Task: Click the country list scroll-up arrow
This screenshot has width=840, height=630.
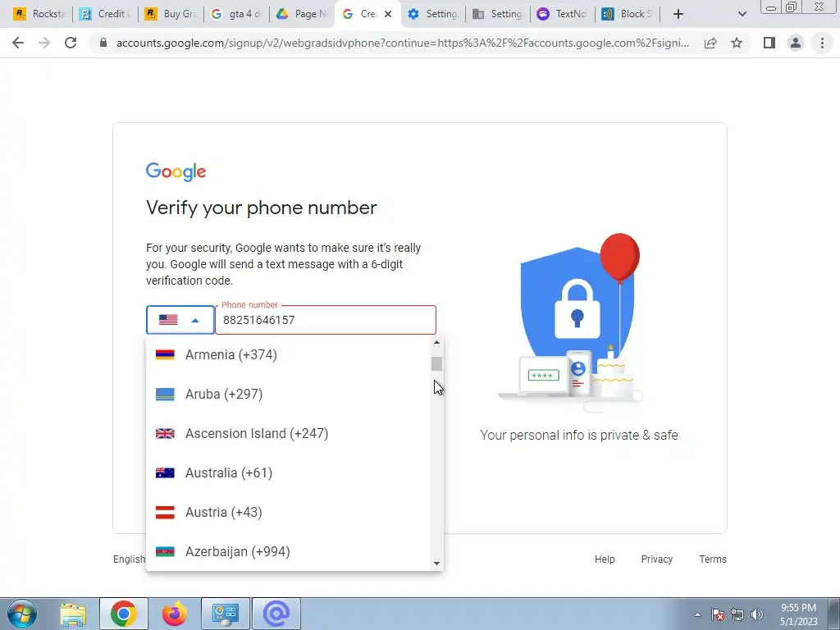Action: (x=436, y=342)
